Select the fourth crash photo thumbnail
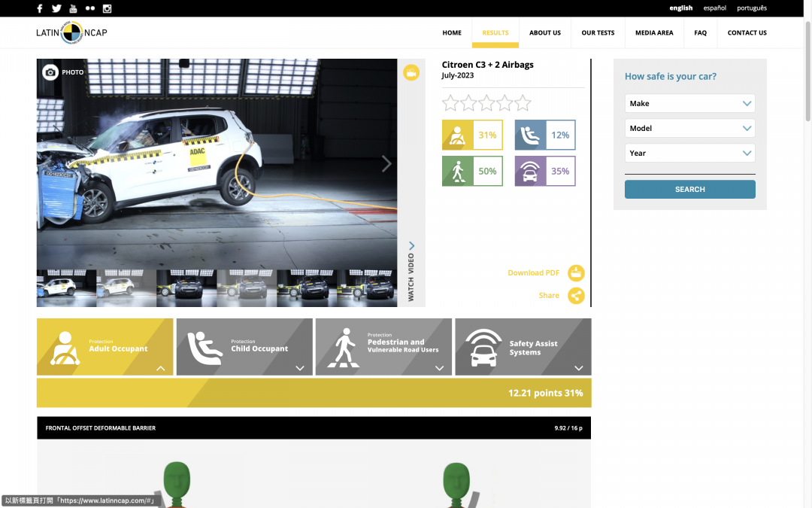 [x=247, y=288]
